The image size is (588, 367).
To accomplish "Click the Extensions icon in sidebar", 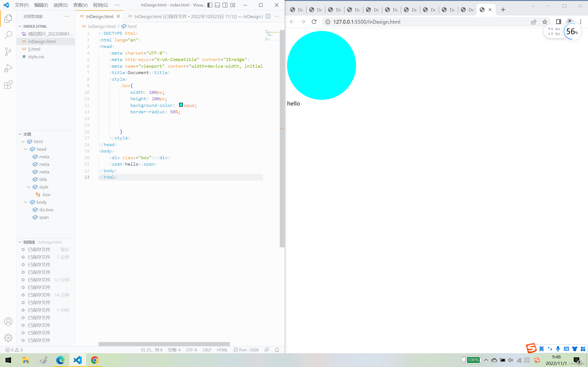I will point(8,85).
